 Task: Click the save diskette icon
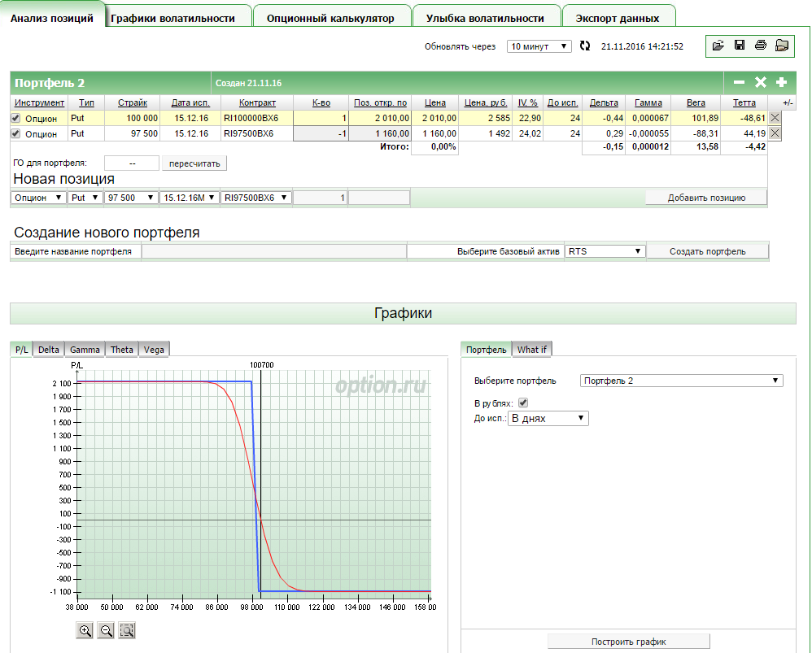pos(739,46)
